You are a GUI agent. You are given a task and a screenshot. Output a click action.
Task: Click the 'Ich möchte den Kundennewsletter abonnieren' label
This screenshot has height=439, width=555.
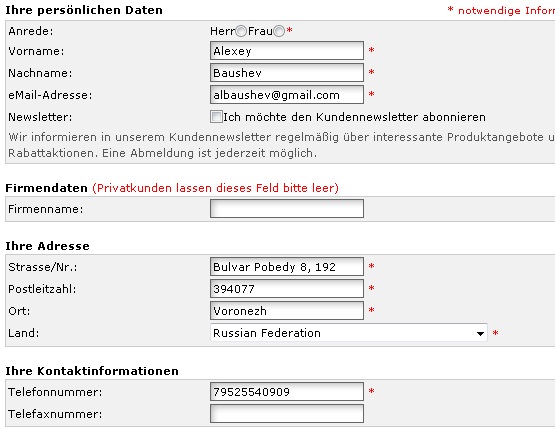(354, 117)
